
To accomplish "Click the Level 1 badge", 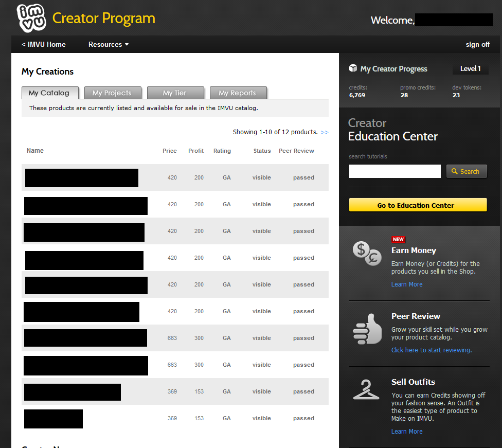I will pos(470,68).
